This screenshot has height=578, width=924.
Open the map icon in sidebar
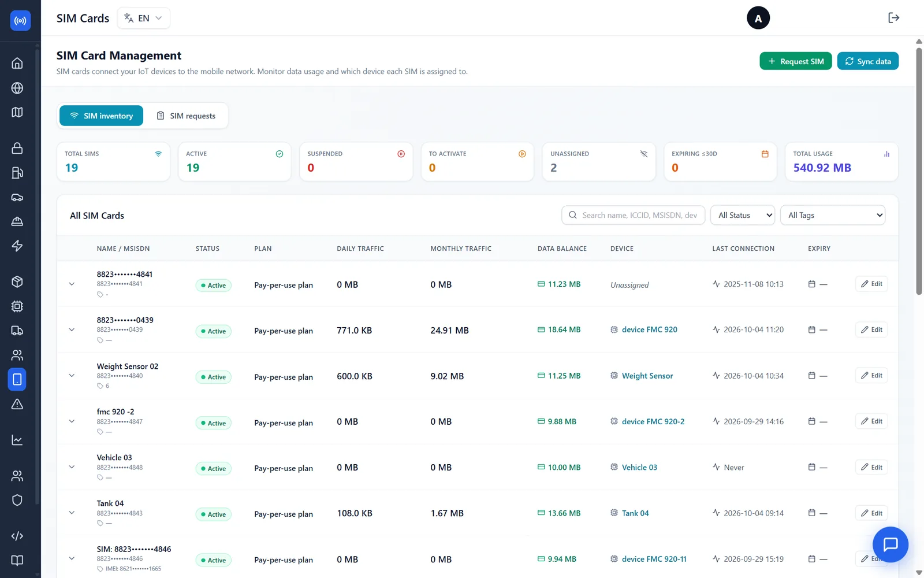pyautogui.click(x=17, y=112)
